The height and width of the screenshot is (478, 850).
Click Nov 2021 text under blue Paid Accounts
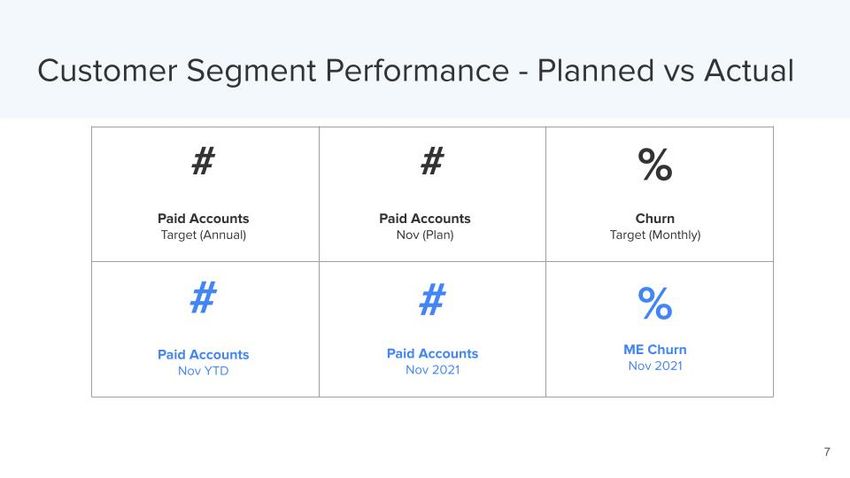tap(432, 370)
